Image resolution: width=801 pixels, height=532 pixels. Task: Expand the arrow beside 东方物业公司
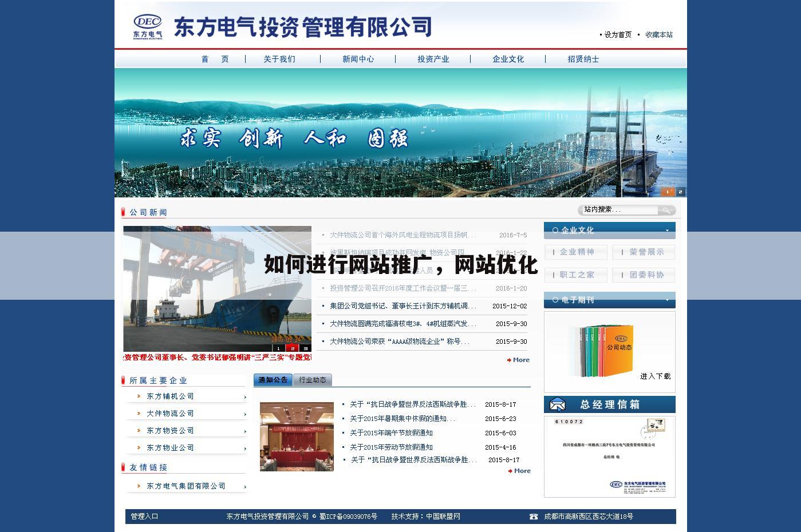coord(245,448)
